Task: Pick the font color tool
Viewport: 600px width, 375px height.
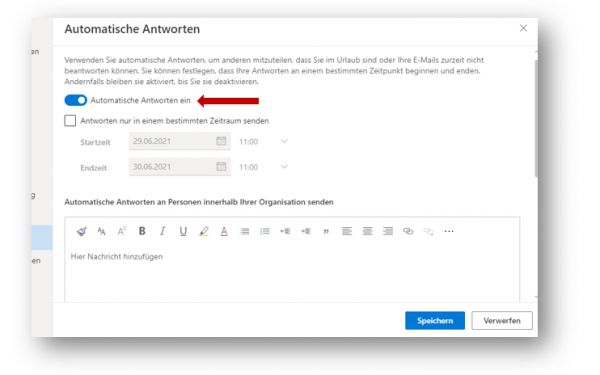Action: (224, 231)
